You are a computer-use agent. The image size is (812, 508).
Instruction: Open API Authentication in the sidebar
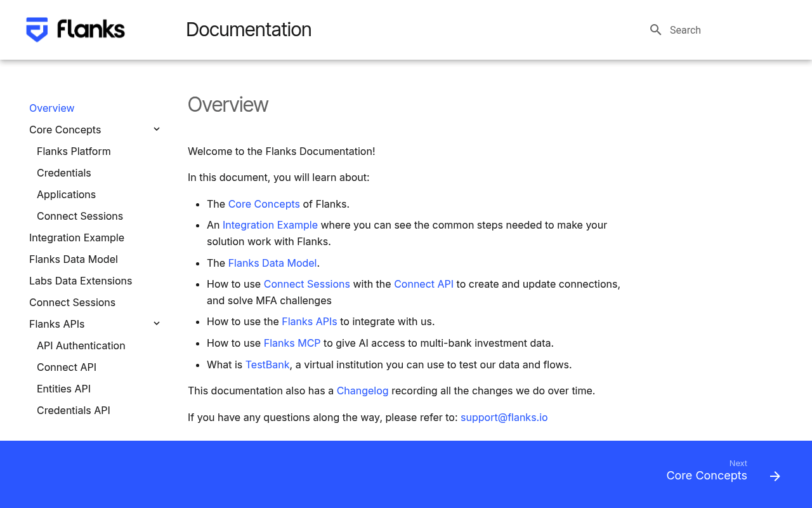coord(81,345)
